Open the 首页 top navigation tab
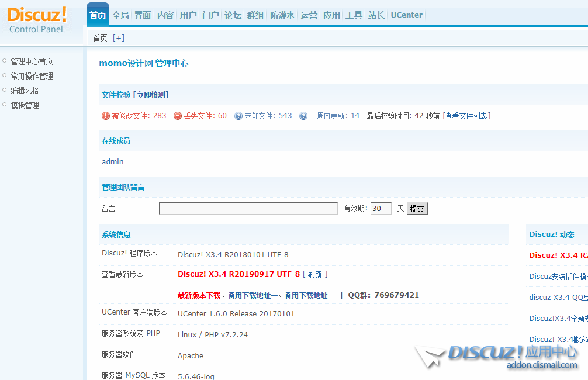Screen dimensions: 588x380 pos(98,15)
